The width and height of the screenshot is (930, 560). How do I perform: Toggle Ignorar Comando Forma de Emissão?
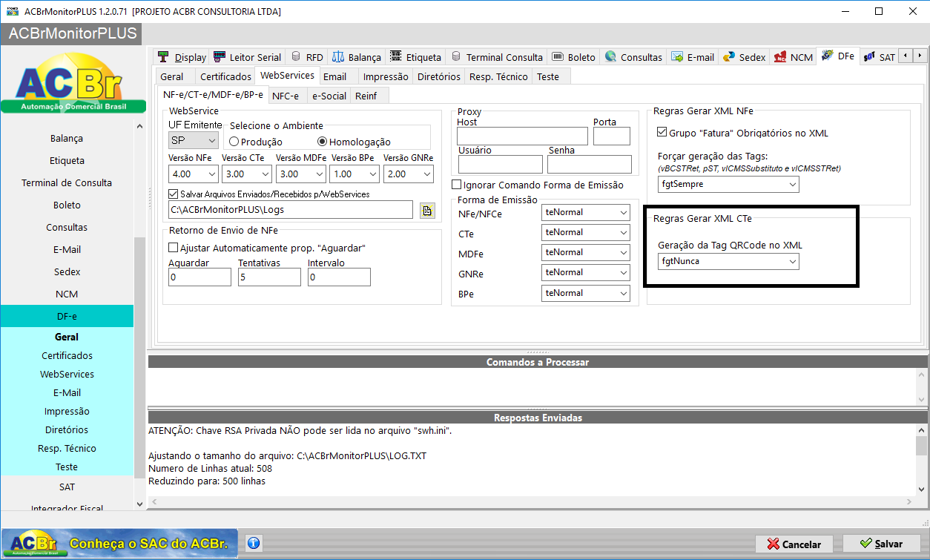457,185
